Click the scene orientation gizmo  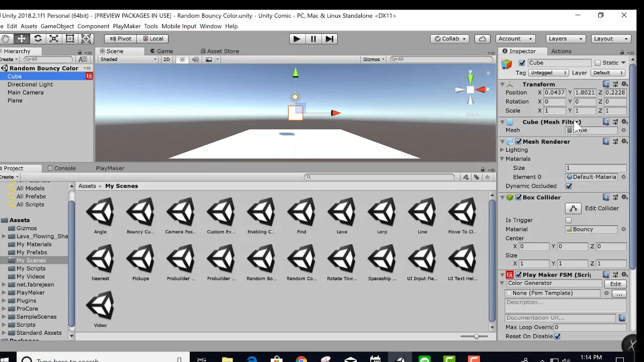tap(470, 89)
